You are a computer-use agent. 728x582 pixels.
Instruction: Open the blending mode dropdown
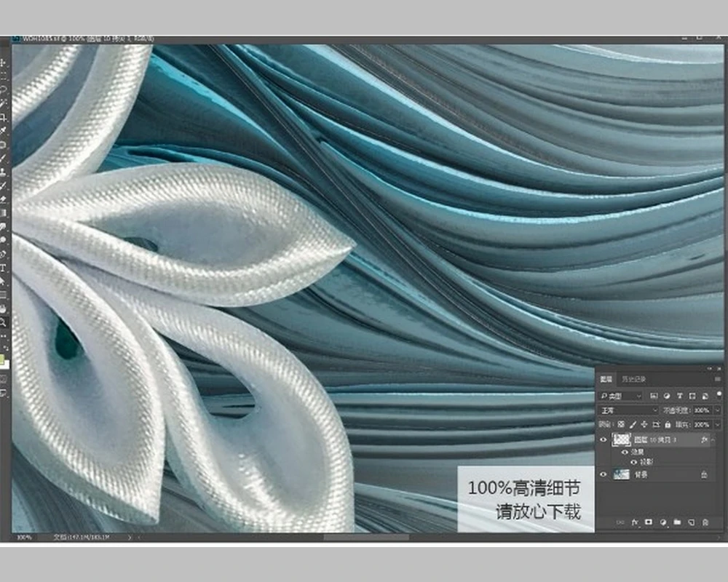(x=629, y=410)
